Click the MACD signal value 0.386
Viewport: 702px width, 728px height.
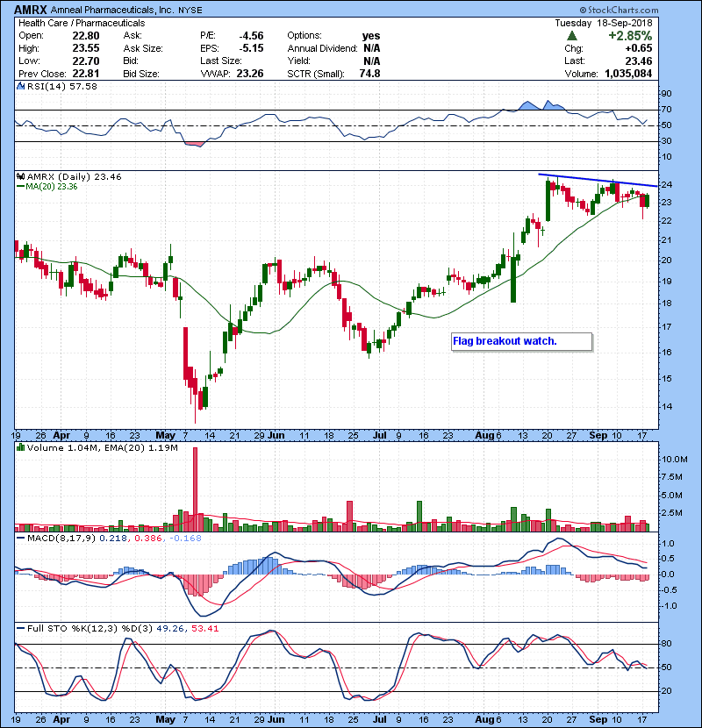pos(148,539)
